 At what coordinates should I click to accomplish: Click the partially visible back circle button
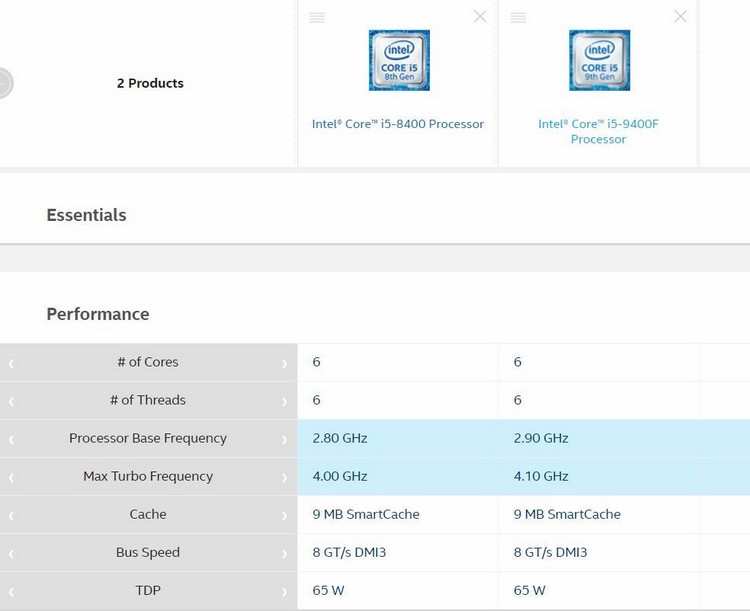pyautogui.click(x=6, y=83)
